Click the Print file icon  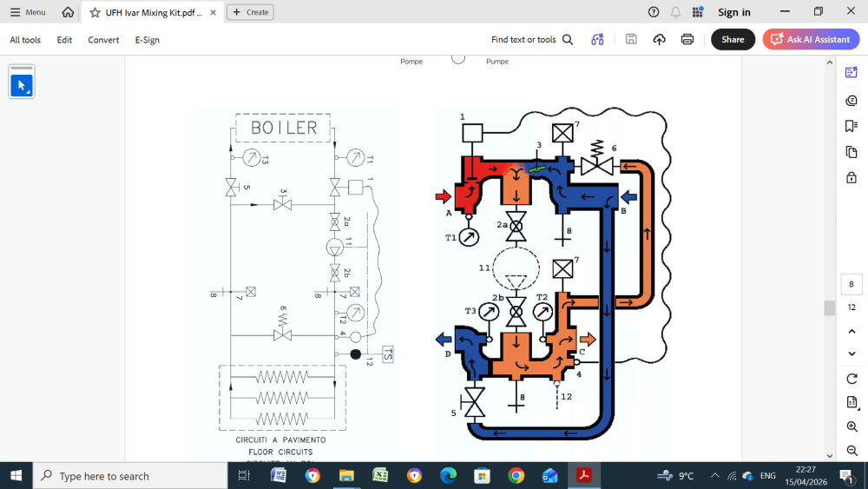point(687,39)
